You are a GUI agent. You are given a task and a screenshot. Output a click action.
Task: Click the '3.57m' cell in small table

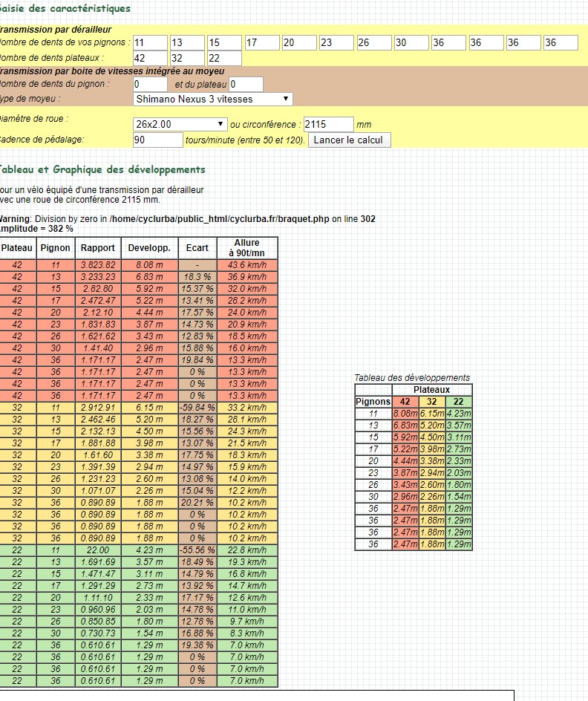459,426
